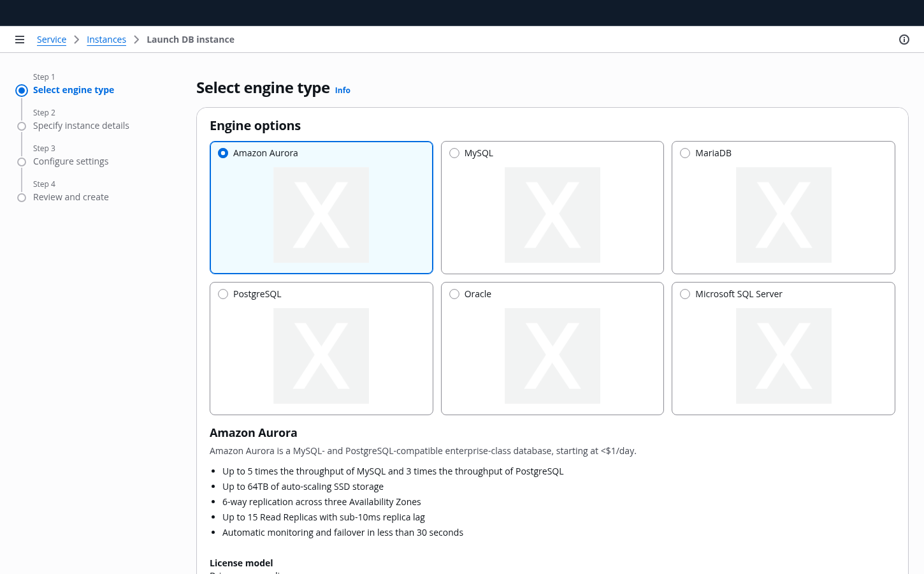The image size is (924, 574).
Task: Select the MariaDB engine radio button
Action: 685,153
